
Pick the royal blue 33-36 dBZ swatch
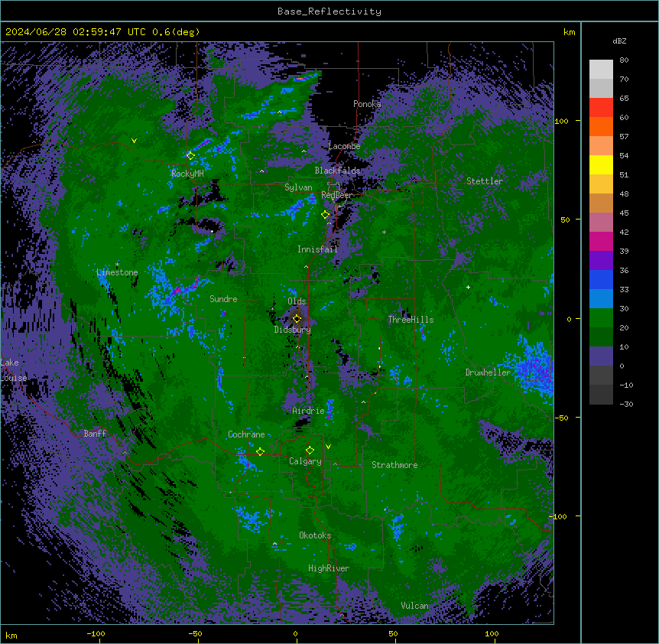[601, 279]
